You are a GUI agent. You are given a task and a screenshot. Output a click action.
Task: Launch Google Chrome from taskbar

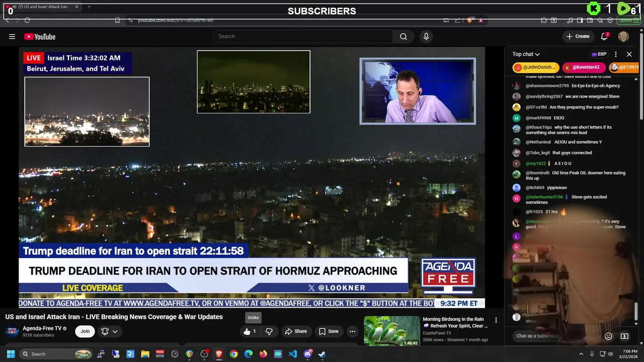click(233, 354)
